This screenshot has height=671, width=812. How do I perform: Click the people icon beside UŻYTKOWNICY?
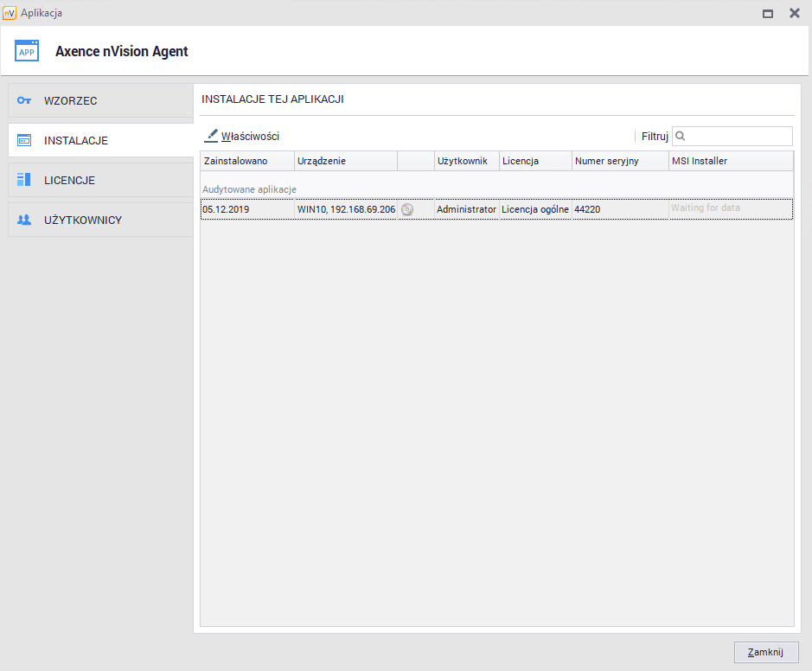(24, 220)
